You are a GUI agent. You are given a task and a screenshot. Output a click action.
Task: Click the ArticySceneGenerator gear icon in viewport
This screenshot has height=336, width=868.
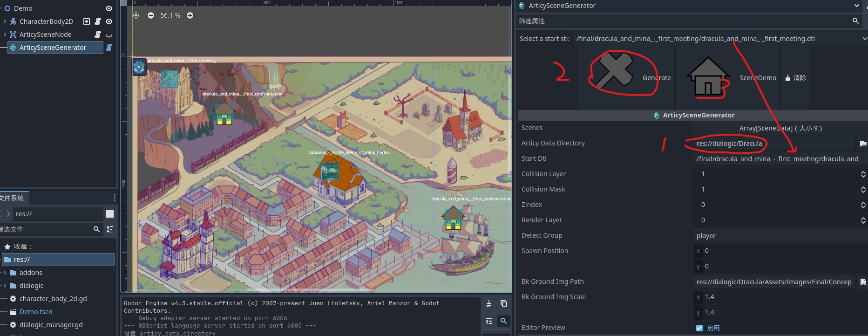[x=139, y=67]
